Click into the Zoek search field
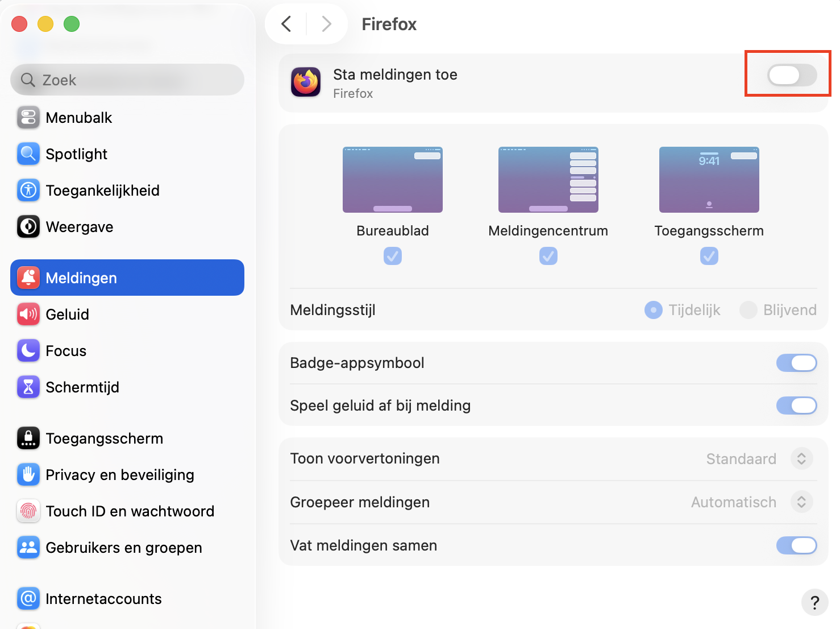Image resolution: width=840 pixels, height=629 pixels. (127, 80)
